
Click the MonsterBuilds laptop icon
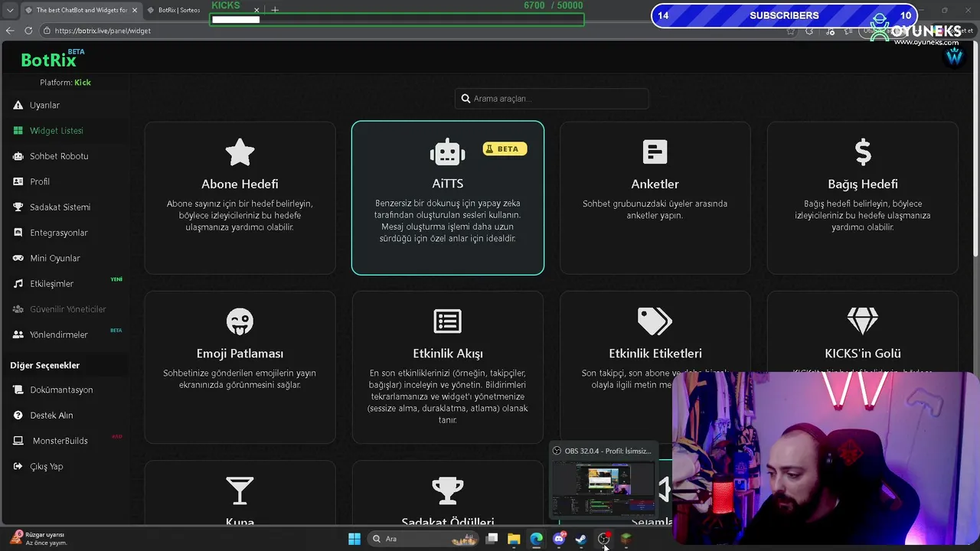click(x=18, y=441)
